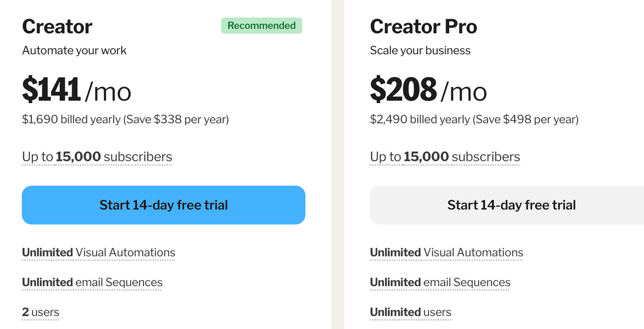
Task: Open Creator's "Up to 15,000 subscribers" link
Action: pos(97,157)
